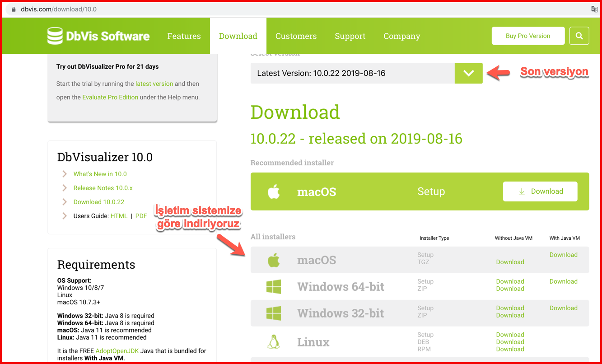Viewport: 602px width, 364px height.
Task: Download Windows 32-bit Setup without Java VM
Action: (510, 308)
